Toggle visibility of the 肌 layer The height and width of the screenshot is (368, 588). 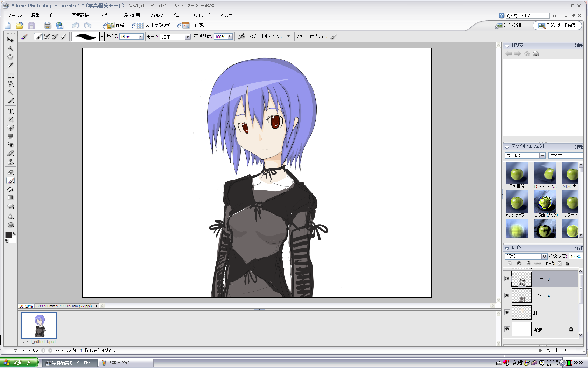507,312
